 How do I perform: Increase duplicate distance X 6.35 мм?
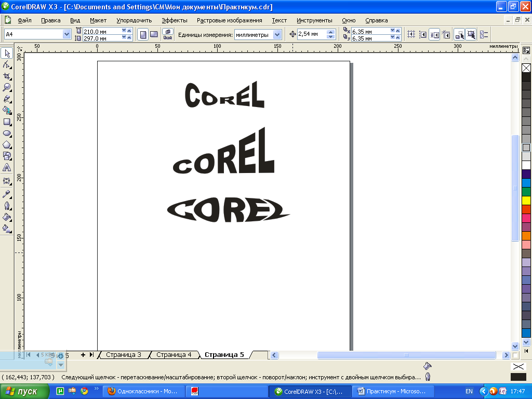[397, 31]
